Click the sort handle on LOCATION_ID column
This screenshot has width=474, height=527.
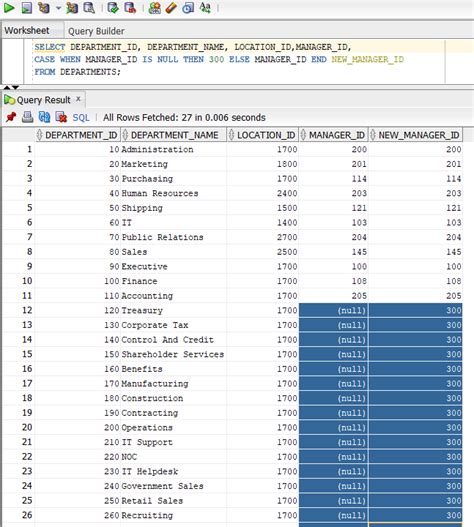pyautogui.click(x=232, y=135)
